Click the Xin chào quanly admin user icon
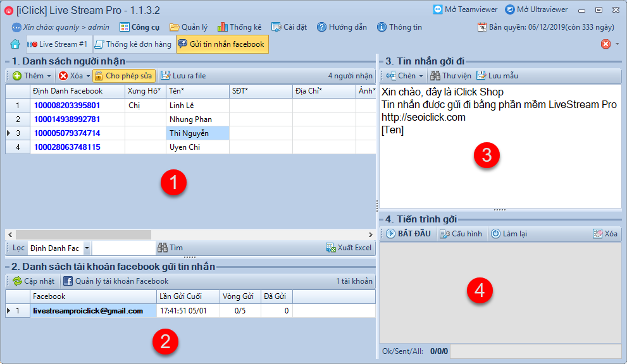The height and width of the screenshot is (364, 627). point(16,27)
